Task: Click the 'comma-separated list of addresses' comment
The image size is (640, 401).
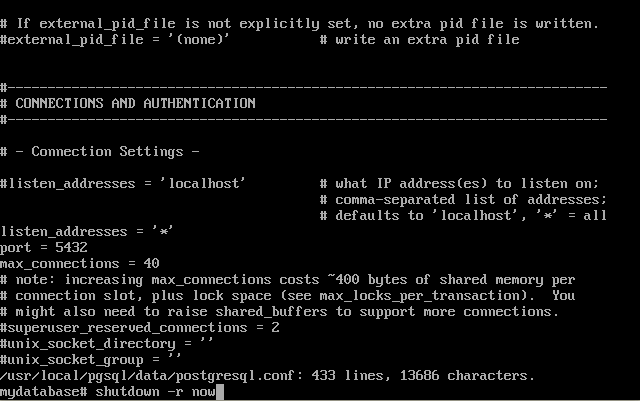Action: click(x=463, y=200)
